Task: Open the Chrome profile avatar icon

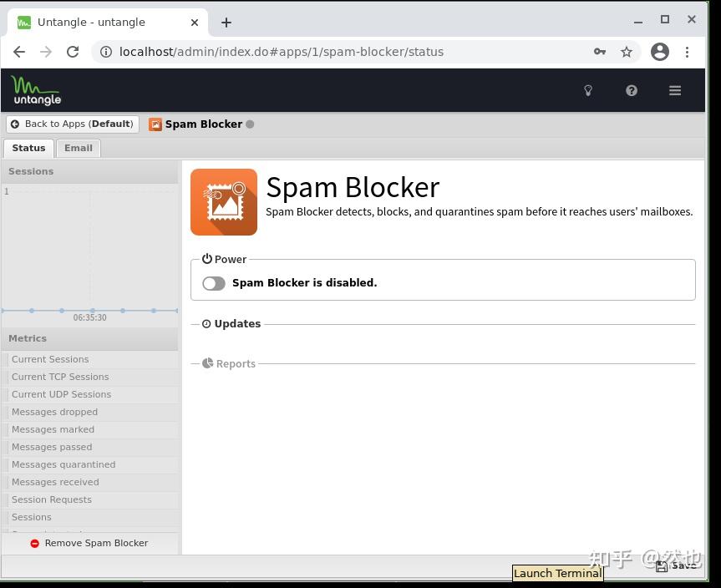Action: (x=659, y=52)
